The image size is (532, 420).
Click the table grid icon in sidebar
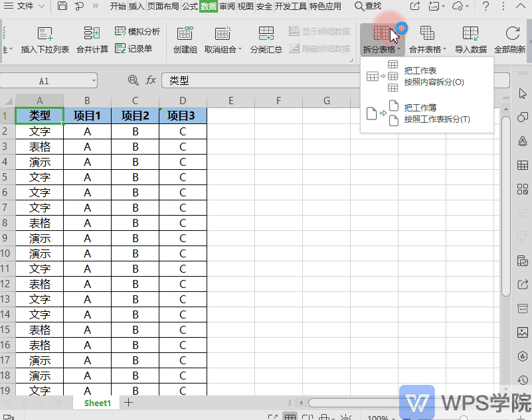(x=523, y=165)
